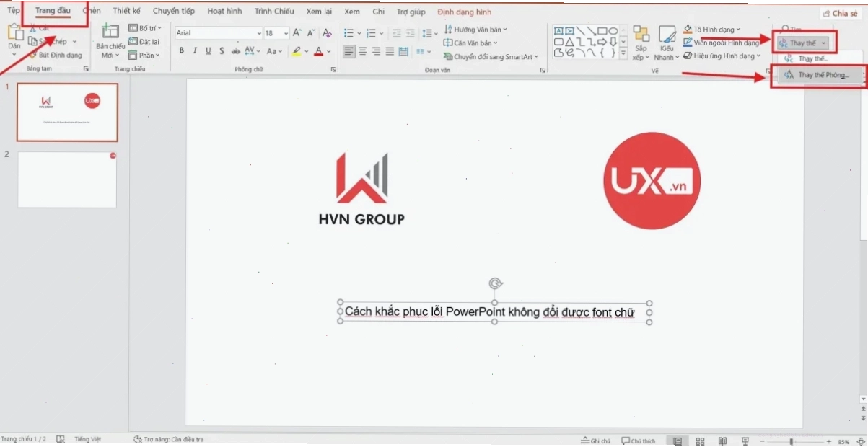
Task: Open Tô Hình dạng shape fill
Action: pos(712,30)
